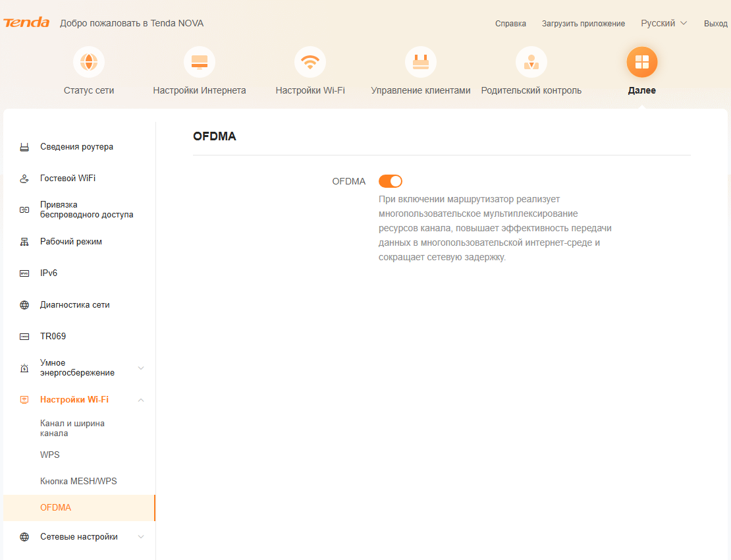731x560 pixels.
Task: Click orange Wi-Fi settings sidebar icon
Action: coord(24,400)
